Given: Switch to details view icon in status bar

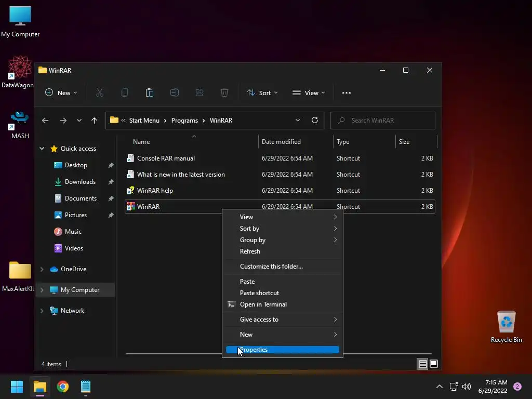Looking at the screenshot, I should (422, 364).
